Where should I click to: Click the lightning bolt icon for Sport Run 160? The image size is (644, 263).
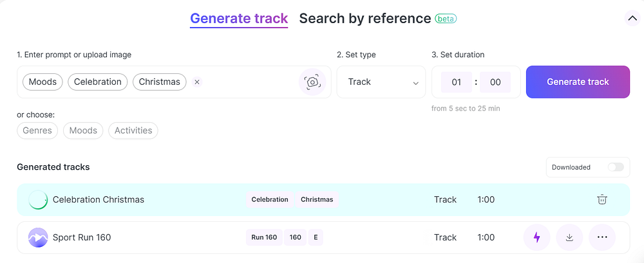pos(537,237)
